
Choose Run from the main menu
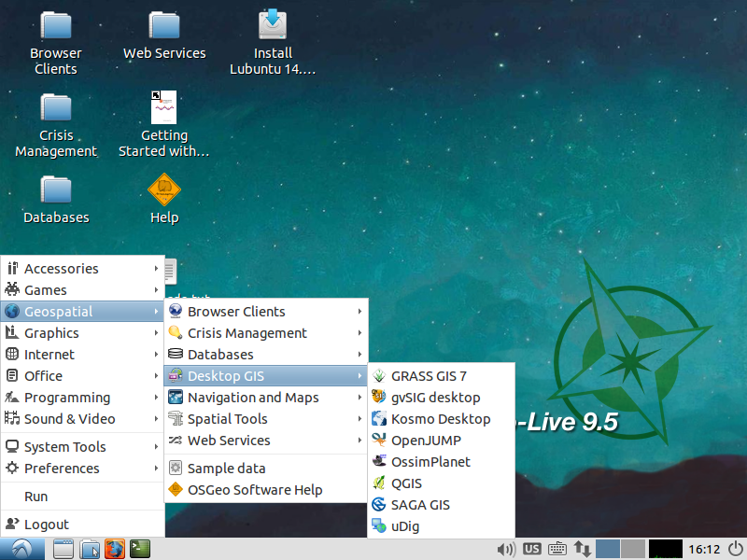coord(82,497)
